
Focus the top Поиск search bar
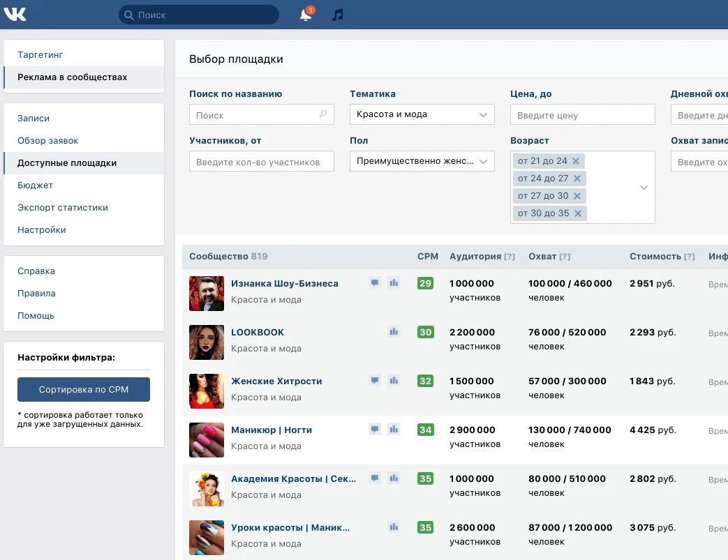199,15
